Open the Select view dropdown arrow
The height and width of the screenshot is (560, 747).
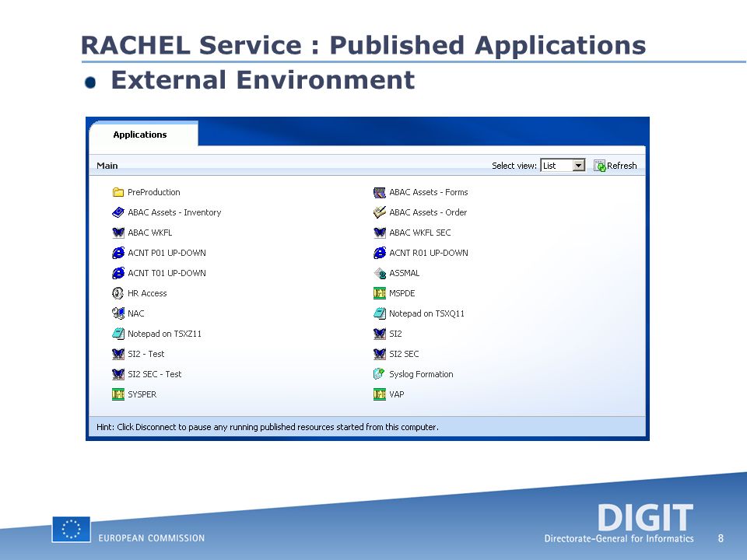coord(578,166)
